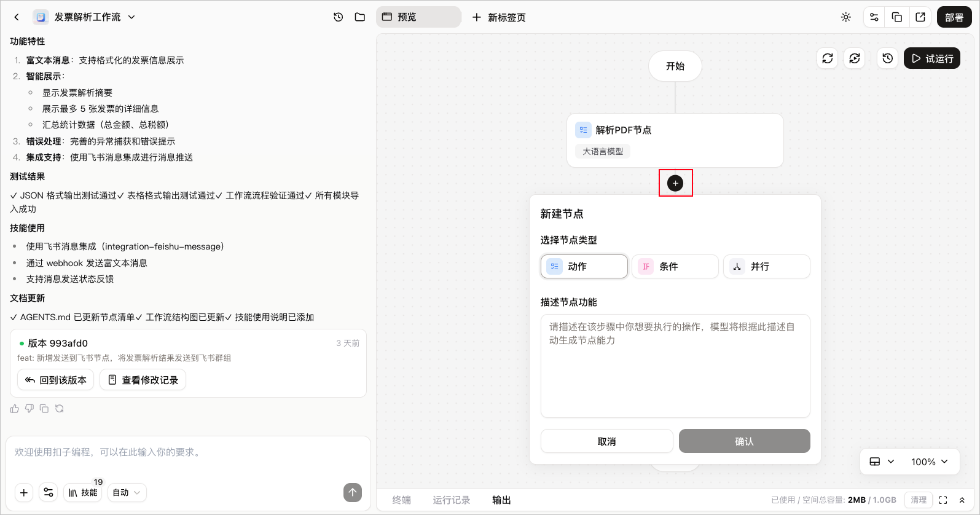This screenshot has height=515, width=980.
Task: Copy the message with copy icon
Action: (44, 409)
